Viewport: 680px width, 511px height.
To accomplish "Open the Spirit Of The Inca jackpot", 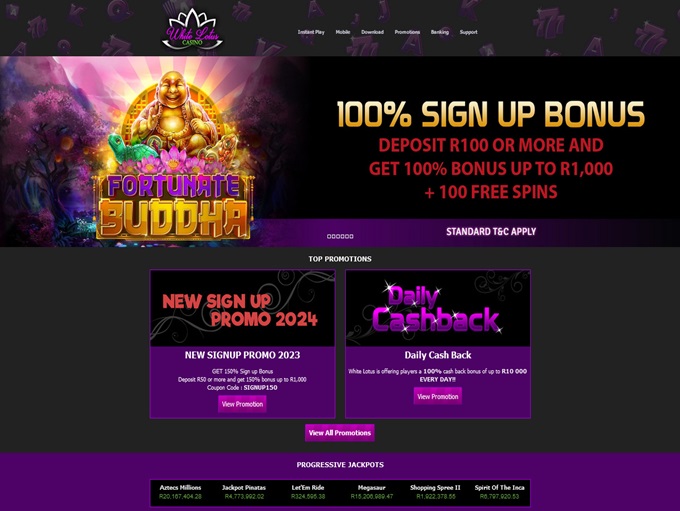I will [x=500, y=492].
